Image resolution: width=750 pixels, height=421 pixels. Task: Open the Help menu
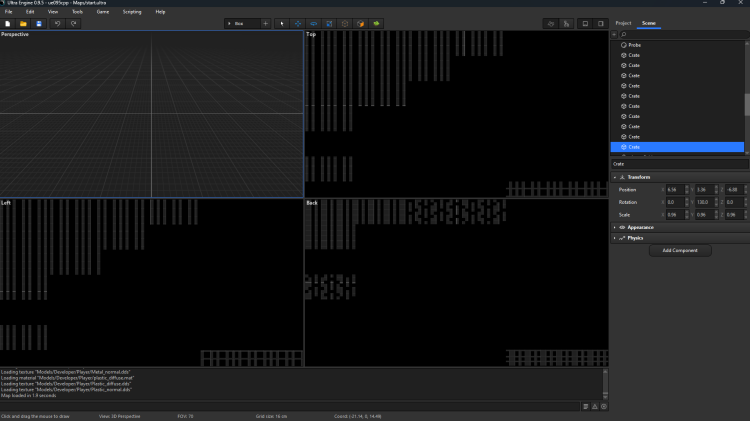tap(160, 12)
